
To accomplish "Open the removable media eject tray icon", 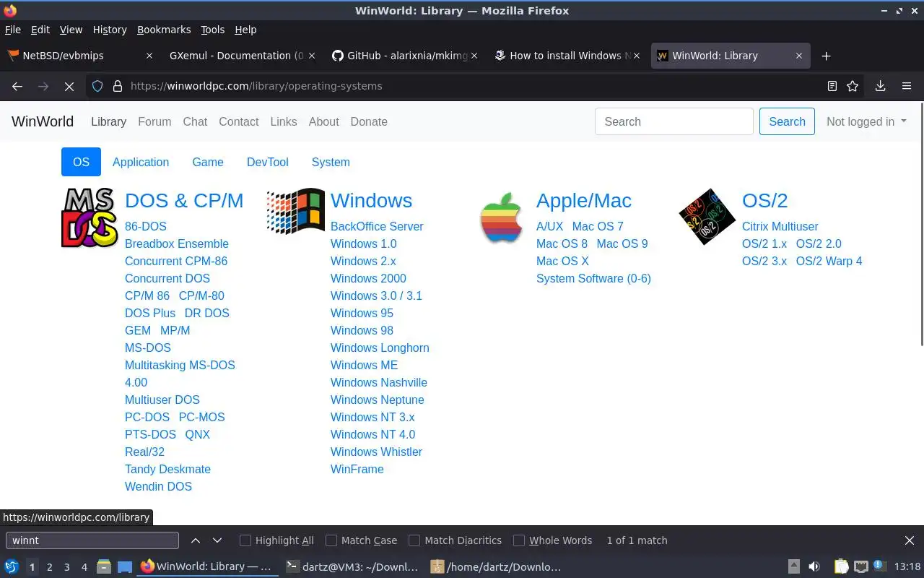I will (793, 567).
